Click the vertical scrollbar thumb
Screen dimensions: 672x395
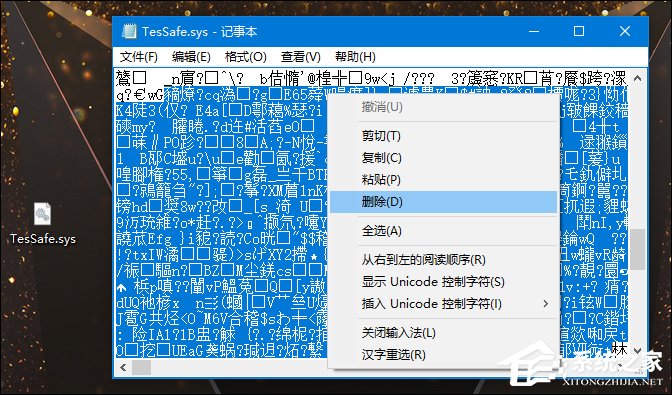(637, 250)
